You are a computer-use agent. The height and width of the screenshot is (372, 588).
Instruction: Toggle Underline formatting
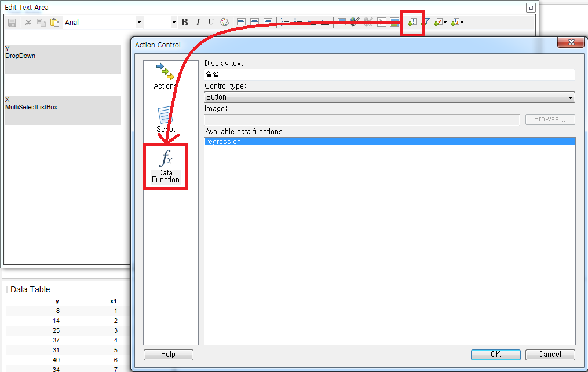coord(211,22)
